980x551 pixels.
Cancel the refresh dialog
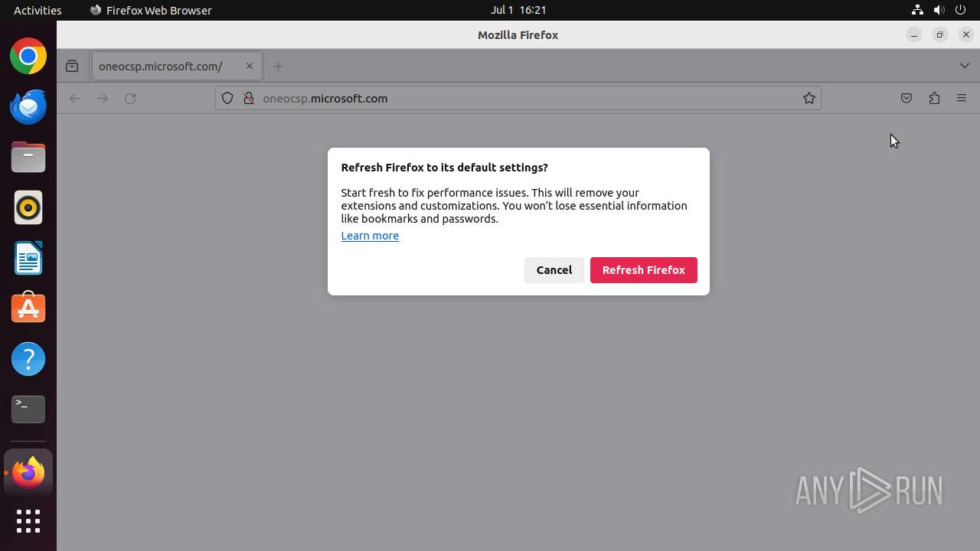coord(554,270)
